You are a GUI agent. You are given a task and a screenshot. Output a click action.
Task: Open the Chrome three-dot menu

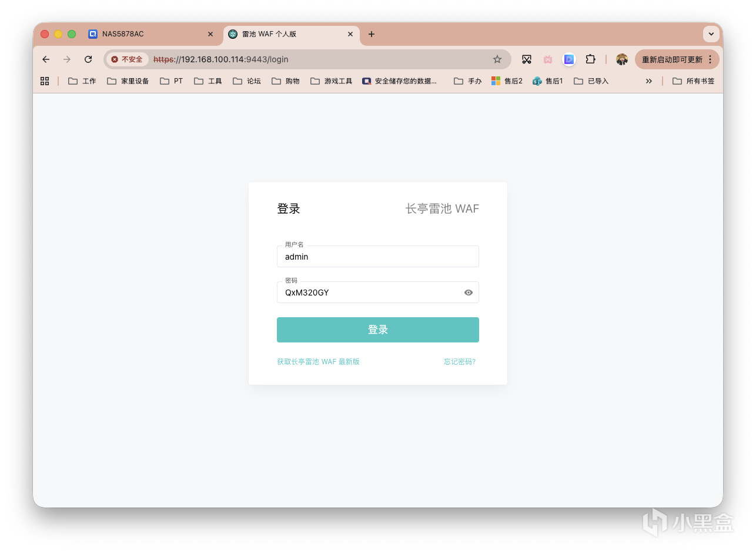pos(710,59)
